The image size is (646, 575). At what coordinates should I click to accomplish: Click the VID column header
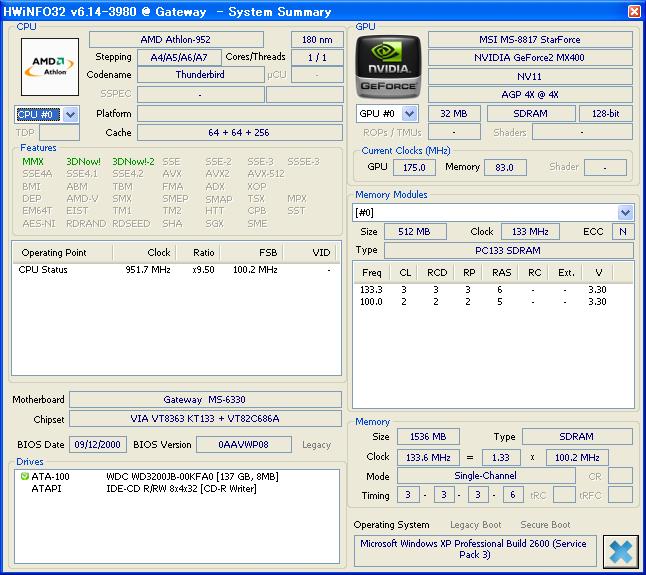coord(309,252)
